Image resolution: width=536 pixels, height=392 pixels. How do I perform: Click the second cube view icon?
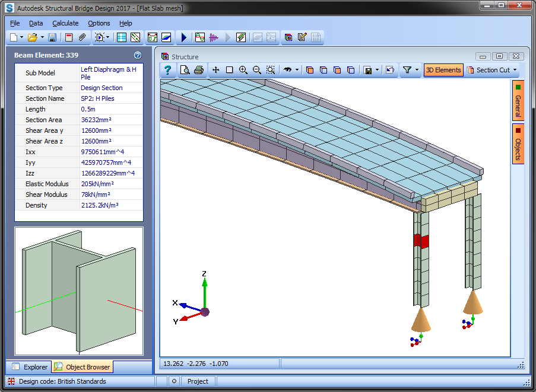tap(323, 70)
